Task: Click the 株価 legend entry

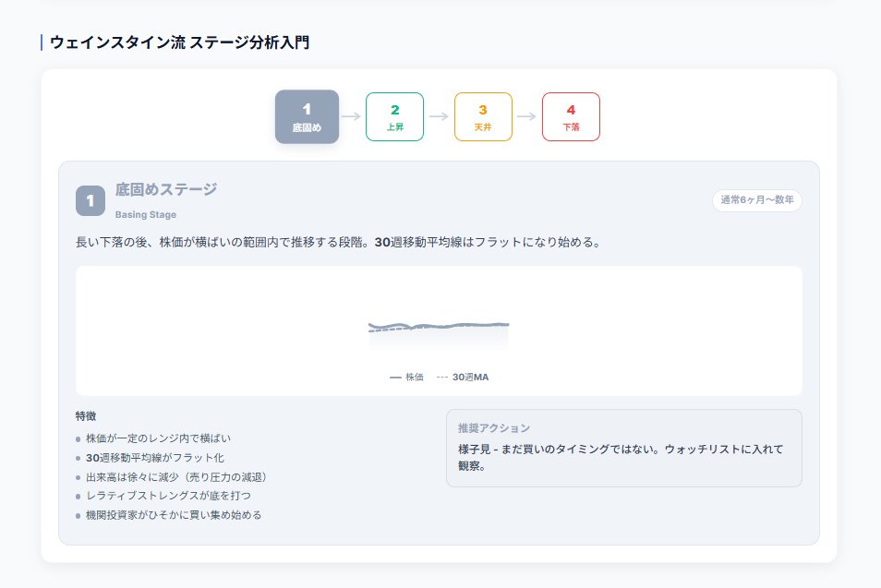Action: point(406,377)
